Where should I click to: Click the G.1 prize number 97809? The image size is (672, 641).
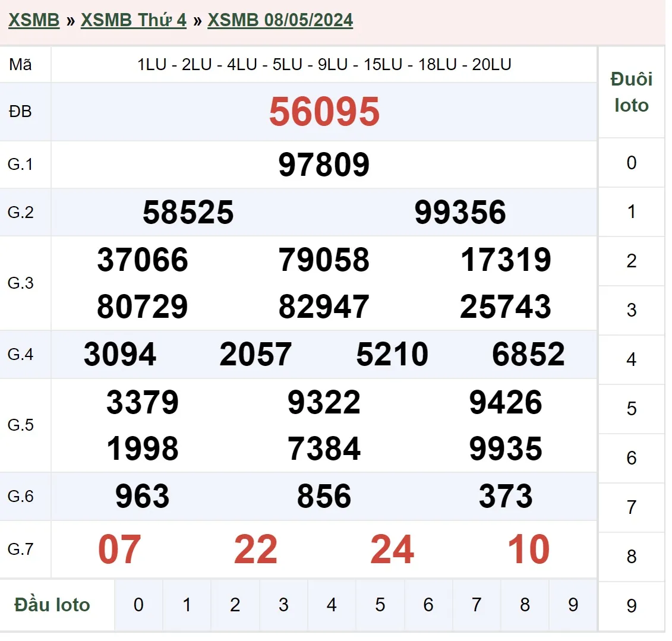click(x=324, y=165)
